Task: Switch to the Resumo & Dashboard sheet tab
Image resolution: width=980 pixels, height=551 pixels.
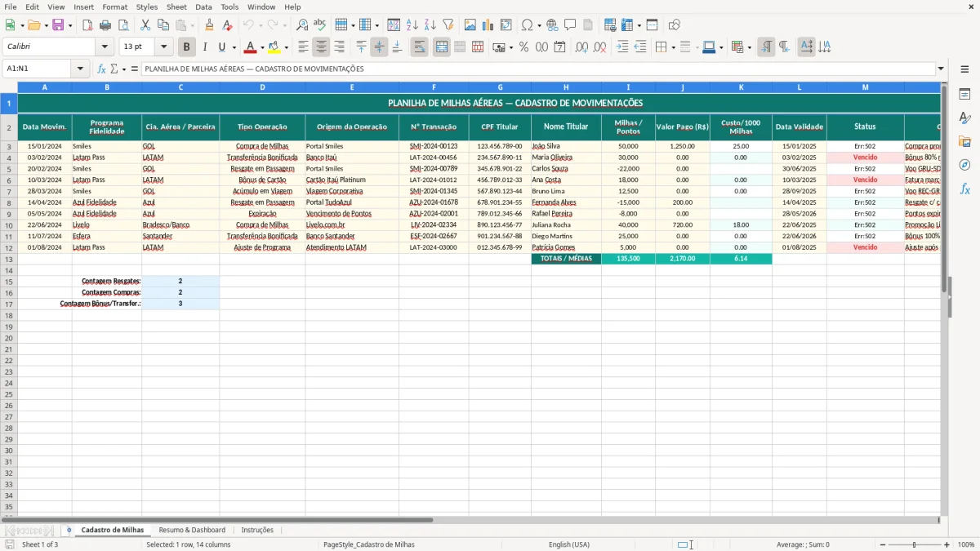Action: [x=192, y=530]
